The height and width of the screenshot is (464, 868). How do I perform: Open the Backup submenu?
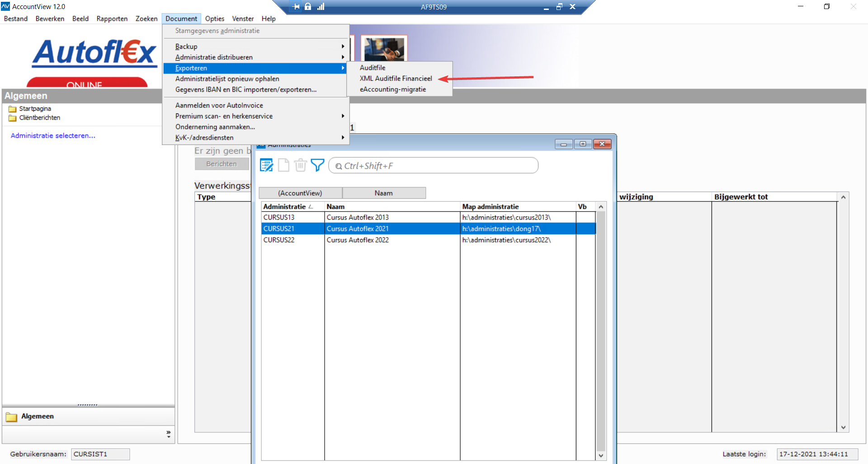coord(256,47)
